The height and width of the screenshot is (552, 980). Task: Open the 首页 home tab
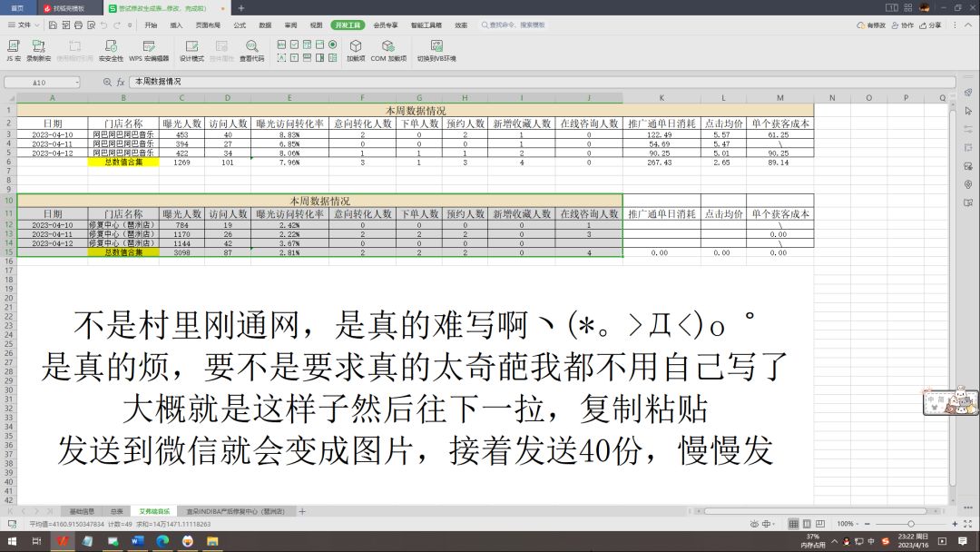17,8
